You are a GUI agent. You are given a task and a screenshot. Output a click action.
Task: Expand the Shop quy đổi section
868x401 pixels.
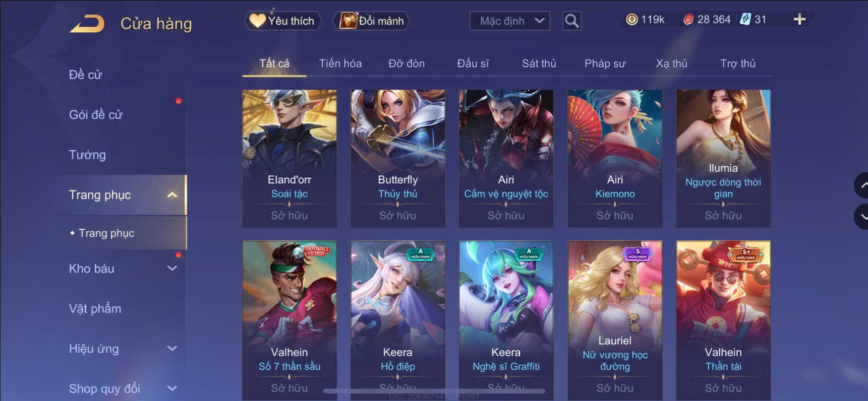(x=172, y=388)
